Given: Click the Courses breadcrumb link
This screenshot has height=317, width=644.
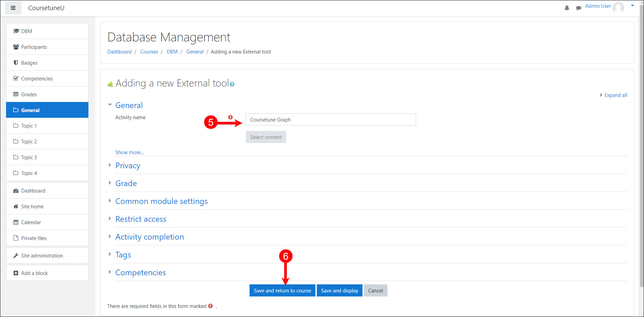Looking at the screenshot, I should click(149, 52).
